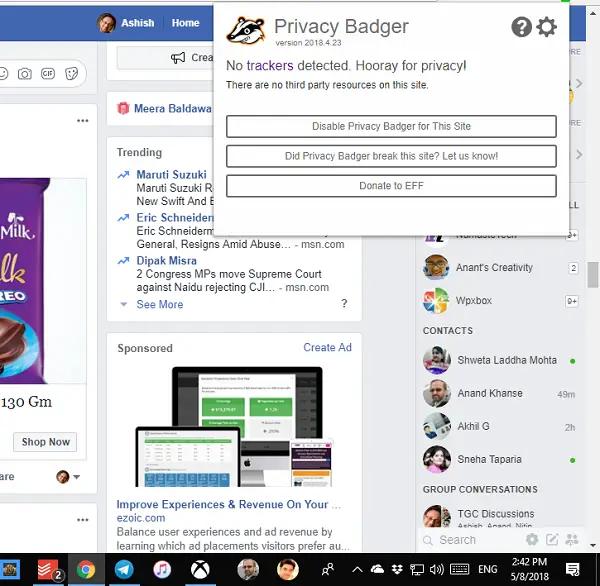600x586 pixels.
Task: Open Wpxbox page chat
Action: pyautogui.click(x=501, y=301)
